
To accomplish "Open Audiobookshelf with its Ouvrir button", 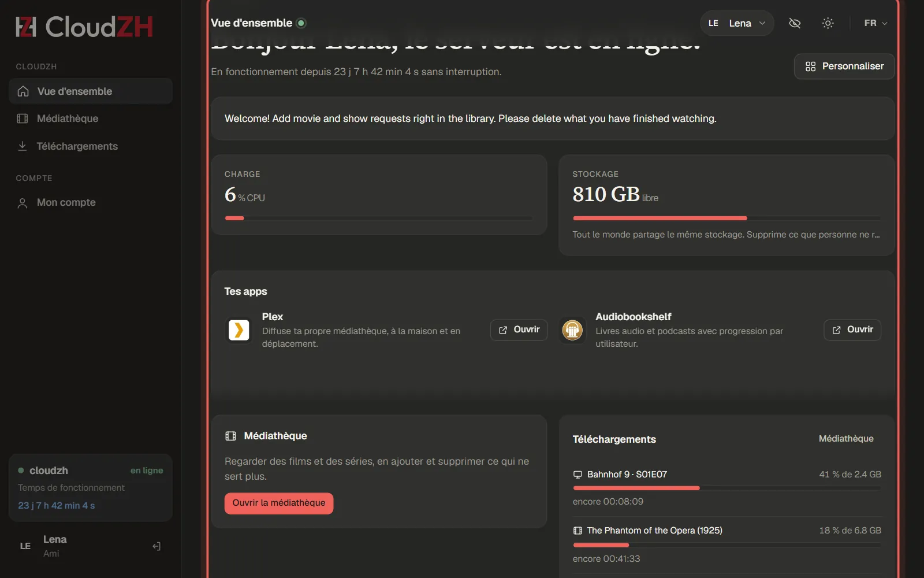I will tap(852, 330).
